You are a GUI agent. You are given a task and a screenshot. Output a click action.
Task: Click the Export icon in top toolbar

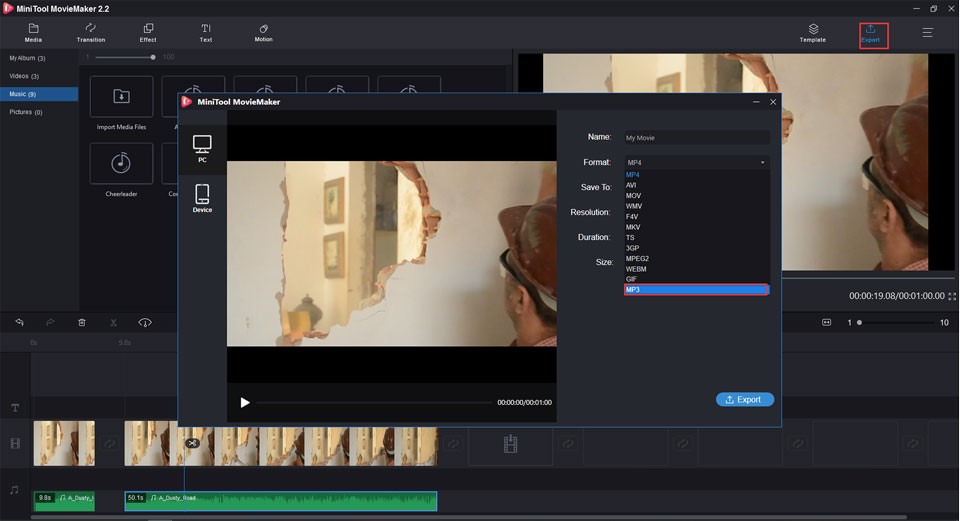870,33
